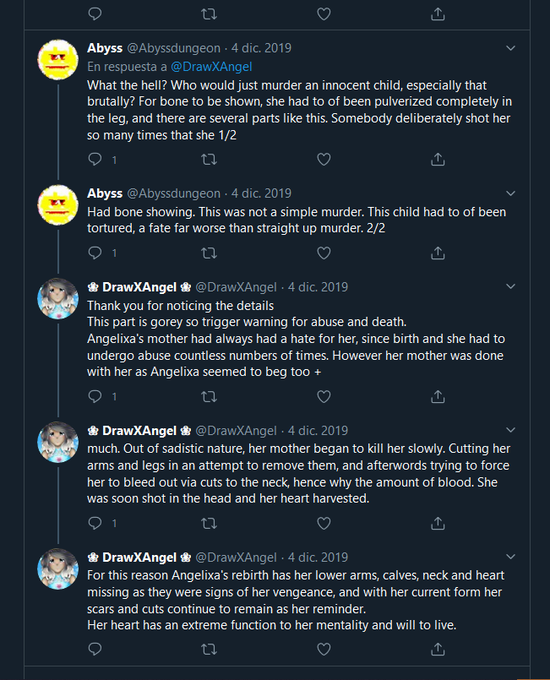
Task: Expand more options on 'Thank you for noticing' tweet
Action: (x=511, y=287)
